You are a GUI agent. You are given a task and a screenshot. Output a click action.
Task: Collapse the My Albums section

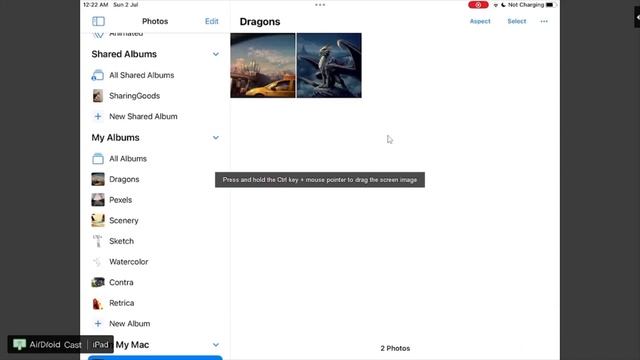point(216,138)
